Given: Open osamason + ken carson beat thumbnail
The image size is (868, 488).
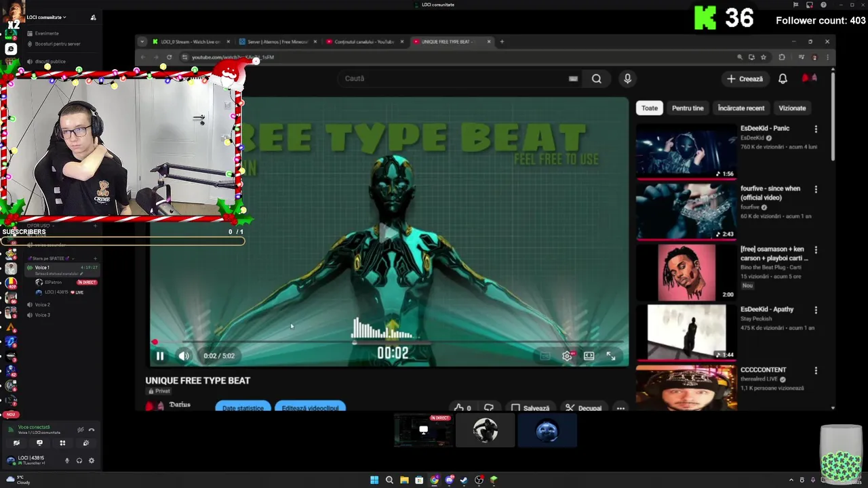Looking at the screenshot, I should (686, 272).
